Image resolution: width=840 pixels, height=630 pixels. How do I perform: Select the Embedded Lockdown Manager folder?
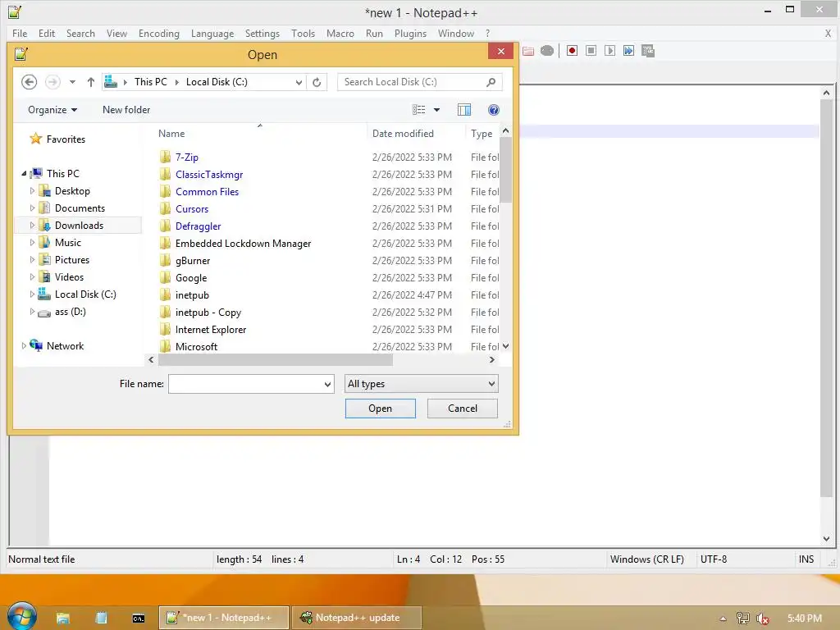point(243,243)
